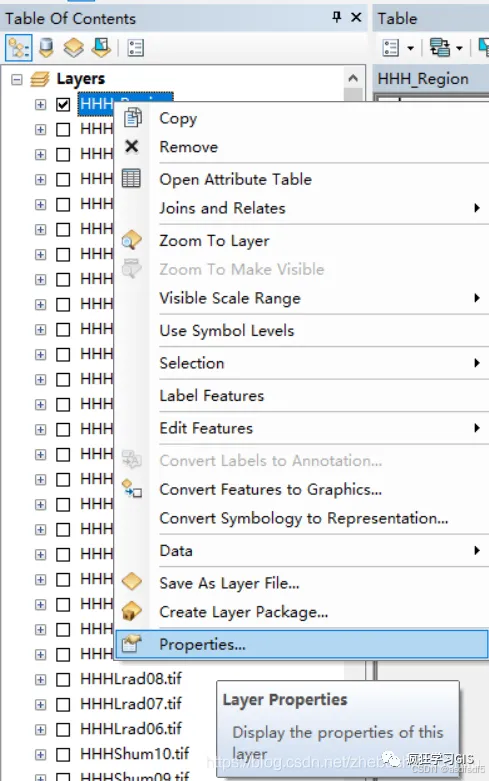Image resolution: width=489 pixels, height=781 pixels.
Task: Expand the selected HHH_Region layer
Action: [40, 105]
